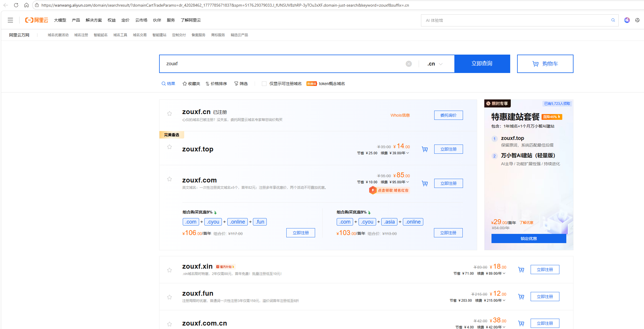The height and width of the screenshot is (329, 644).
Task: Open Whois信息 link for zouxf.cn
Action: [400, 115]
